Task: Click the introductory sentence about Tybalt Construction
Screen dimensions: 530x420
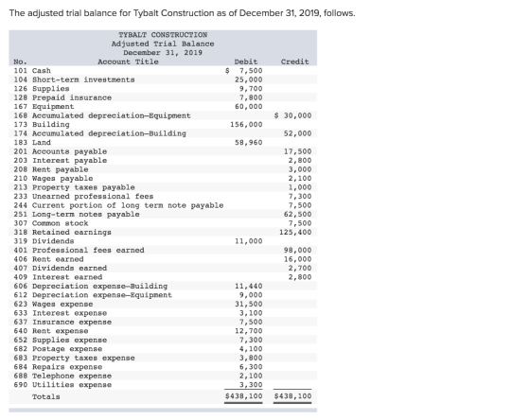Action: coord(182,13)
